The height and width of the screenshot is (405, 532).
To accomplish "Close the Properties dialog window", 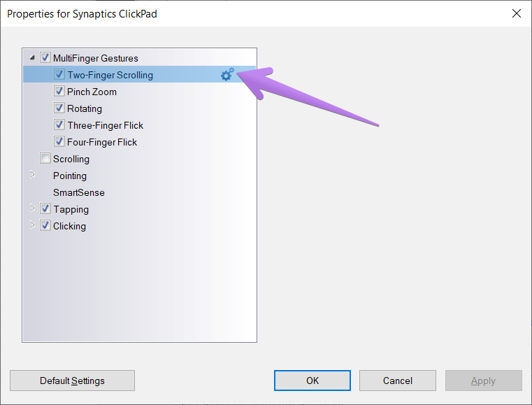I will 517,13.
